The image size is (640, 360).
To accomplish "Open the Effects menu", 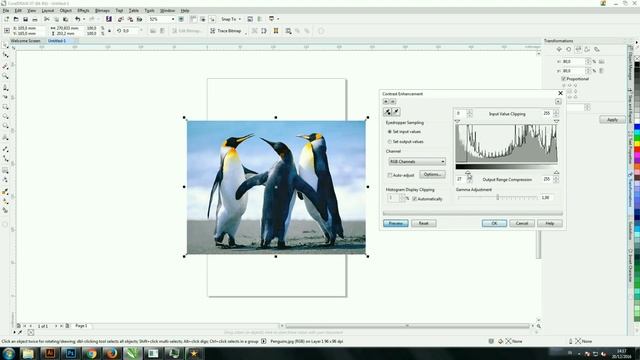I will (83, 11).
